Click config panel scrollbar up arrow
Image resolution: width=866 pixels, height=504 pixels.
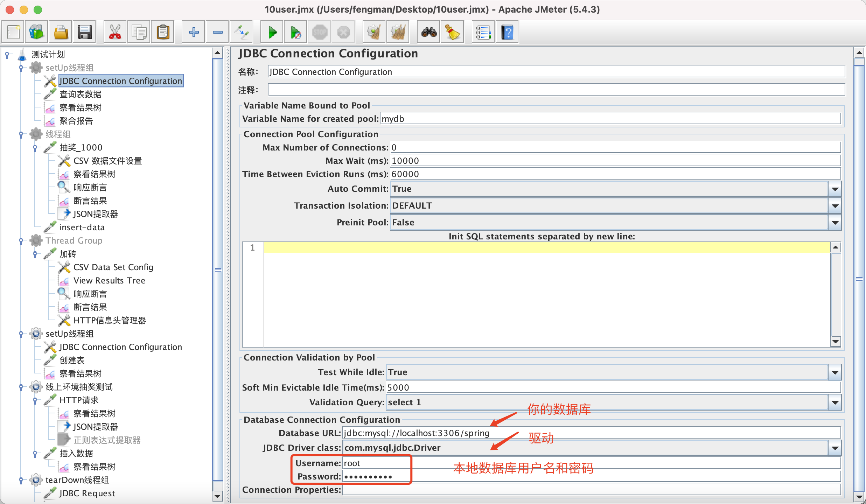point(859,53)
